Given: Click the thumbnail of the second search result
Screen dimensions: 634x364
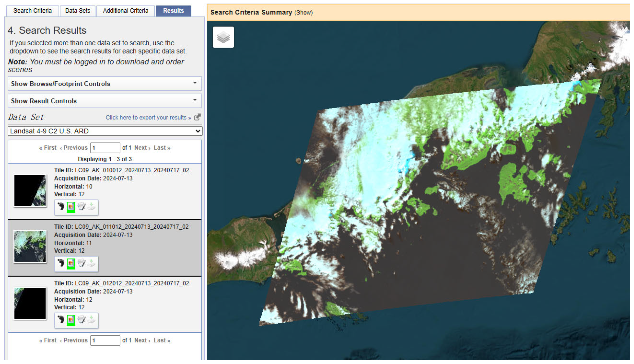Looking at the screenshot, I should point(30,247).
